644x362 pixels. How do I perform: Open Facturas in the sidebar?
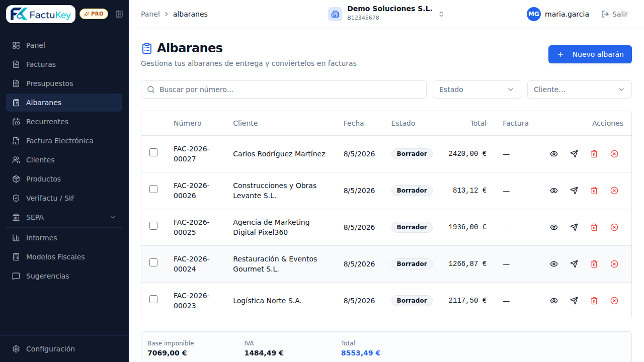click(x=64, y=64)
